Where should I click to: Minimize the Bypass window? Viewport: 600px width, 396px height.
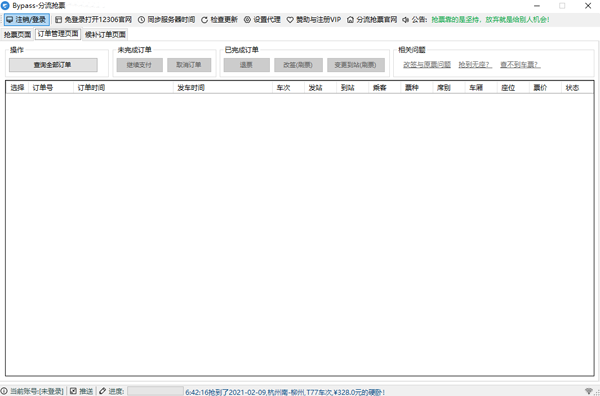(x=537, y=6)
